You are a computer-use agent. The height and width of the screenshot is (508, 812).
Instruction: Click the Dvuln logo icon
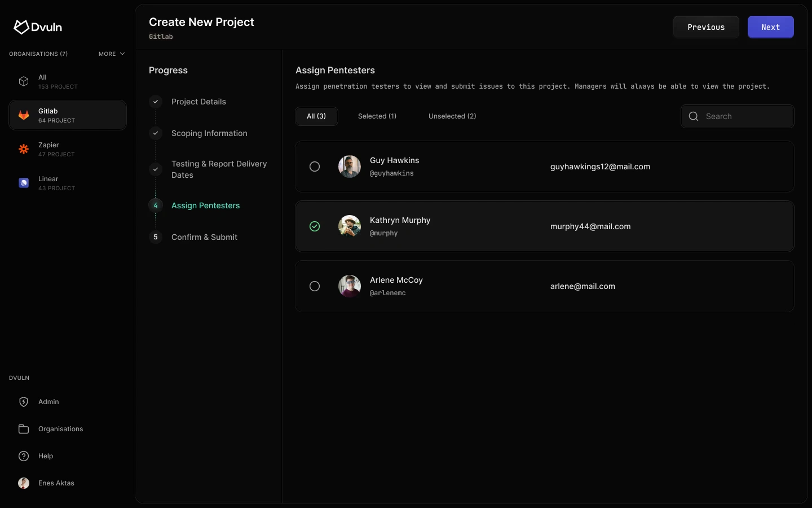pyautogui.click(x=21, y=27)
